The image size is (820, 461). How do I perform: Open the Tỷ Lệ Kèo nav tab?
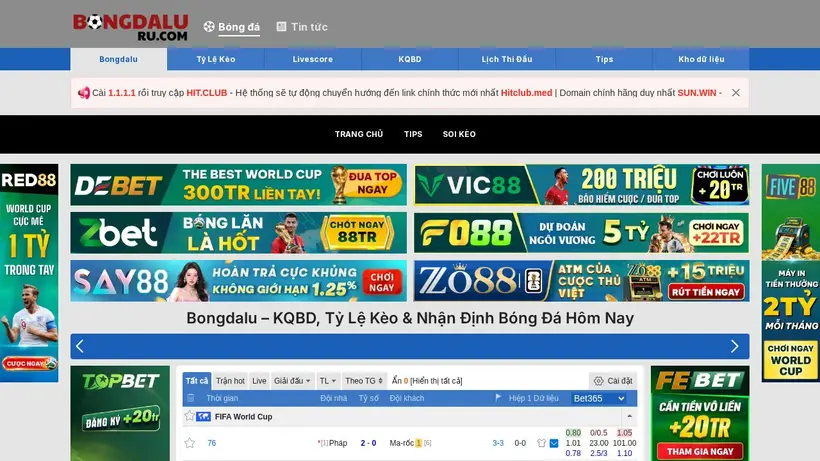[x=215, y=59]
